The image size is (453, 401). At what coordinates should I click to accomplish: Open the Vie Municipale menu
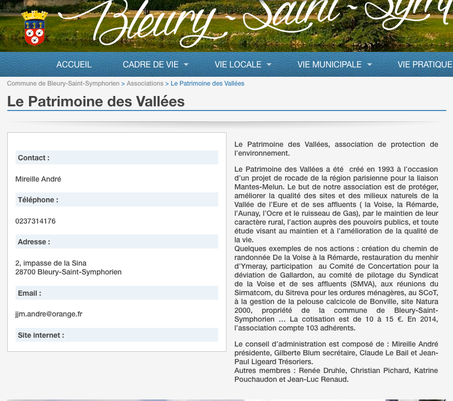329,64
